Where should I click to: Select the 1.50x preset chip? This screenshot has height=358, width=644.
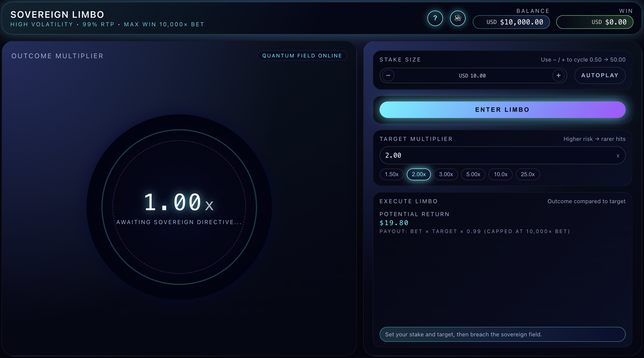click(x=391, y=174)
